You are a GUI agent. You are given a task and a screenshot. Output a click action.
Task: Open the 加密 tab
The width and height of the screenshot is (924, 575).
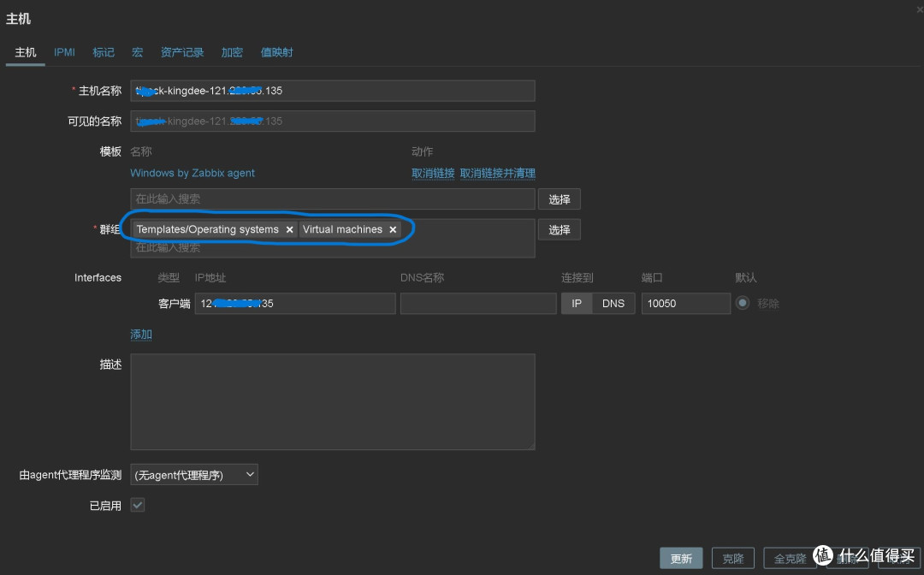coord(232,52)
